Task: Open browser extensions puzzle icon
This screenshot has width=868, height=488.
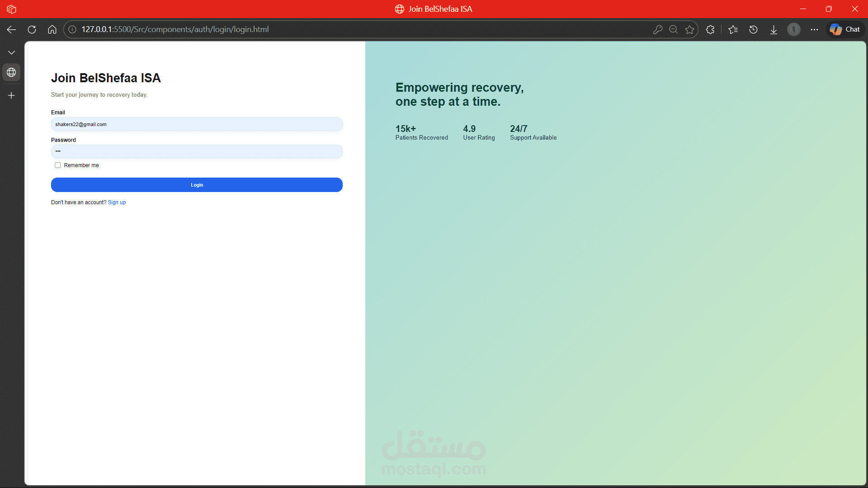Action: [710, 29]
